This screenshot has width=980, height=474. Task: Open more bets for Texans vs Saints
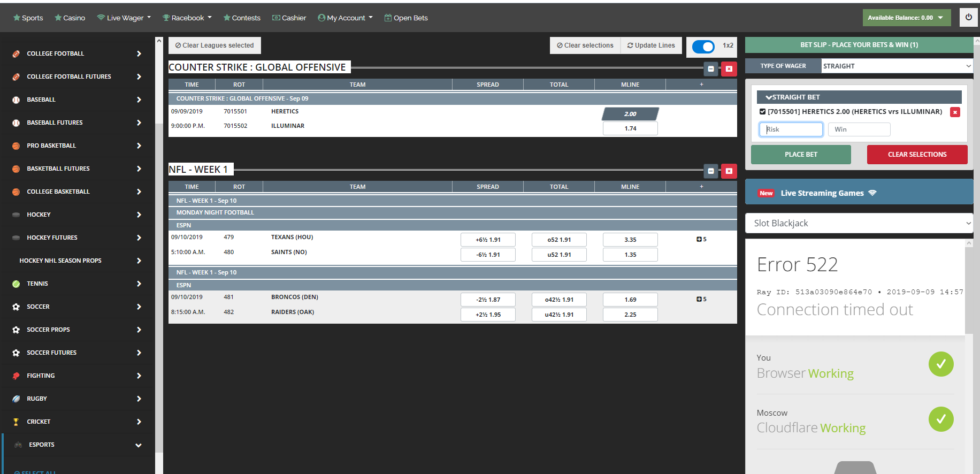tap(701, 239)
